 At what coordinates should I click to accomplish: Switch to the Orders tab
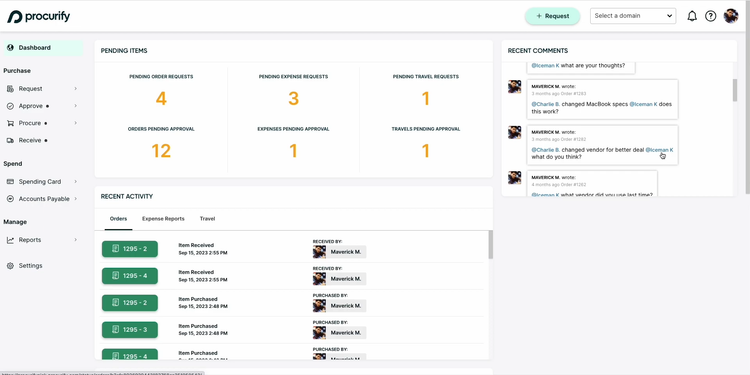point(118,219)
